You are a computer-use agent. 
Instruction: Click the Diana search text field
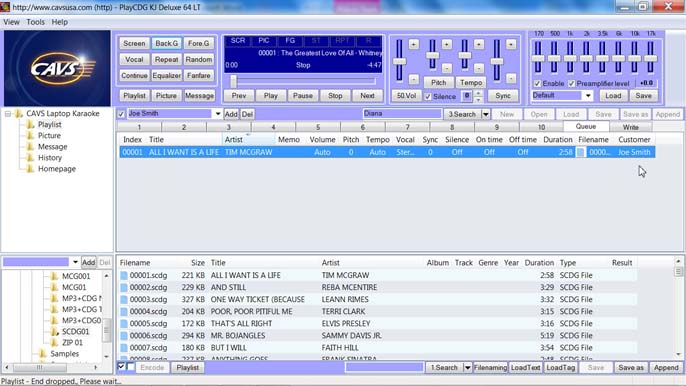click(402, 114)
